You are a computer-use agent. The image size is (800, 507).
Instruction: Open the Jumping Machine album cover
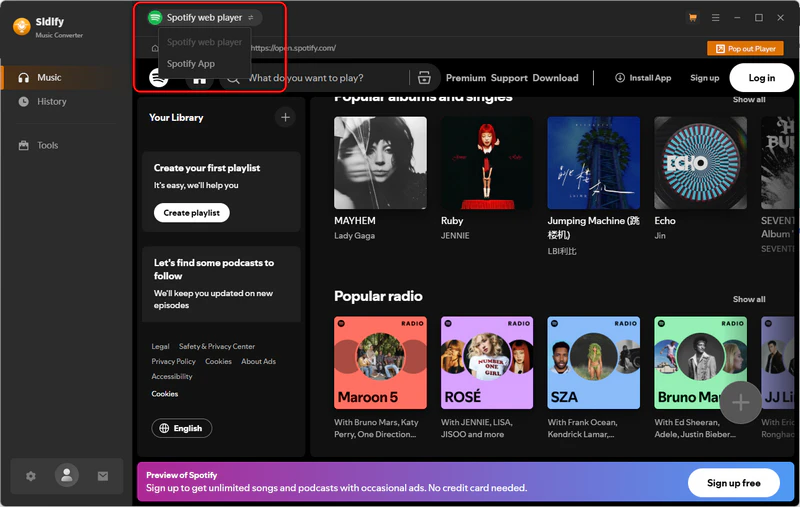click(593, 163)
